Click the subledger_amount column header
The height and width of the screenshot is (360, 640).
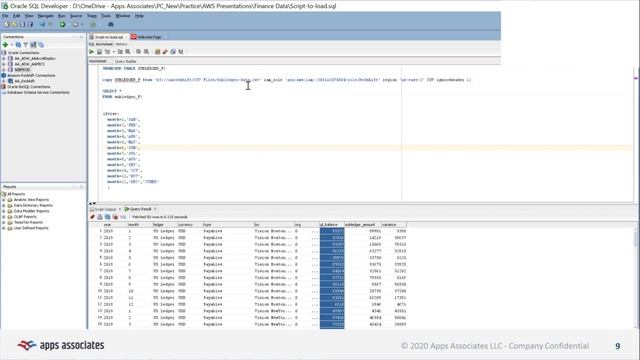[362, 225]
